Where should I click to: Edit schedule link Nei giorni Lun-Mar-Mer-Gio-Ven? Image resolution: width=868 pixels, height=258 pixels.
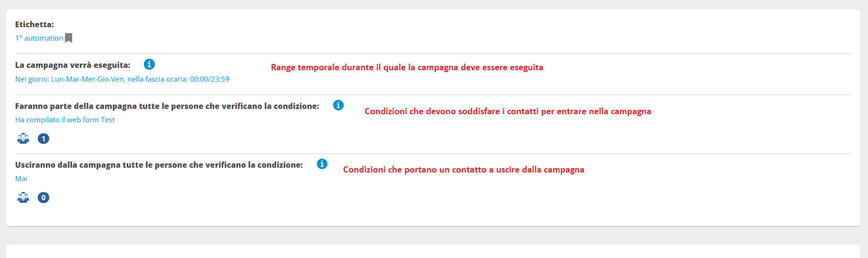[x=122, y=79]
